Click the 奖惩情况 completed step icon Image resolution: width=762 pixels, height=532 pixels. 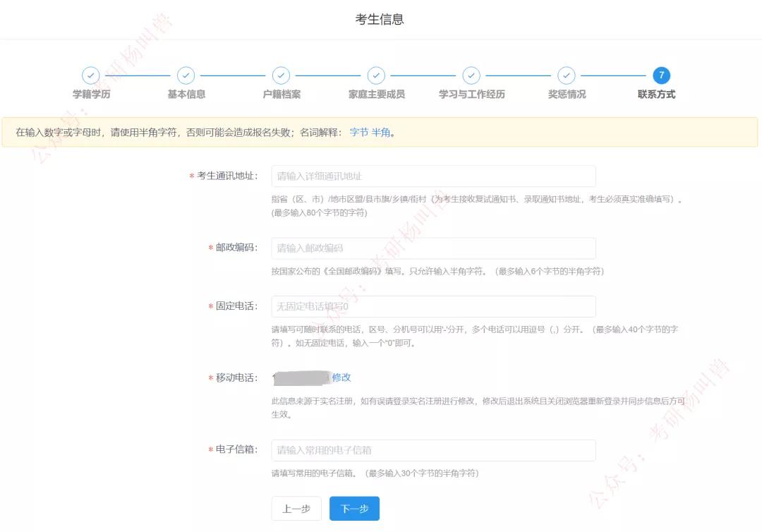(x=566, y=75)
